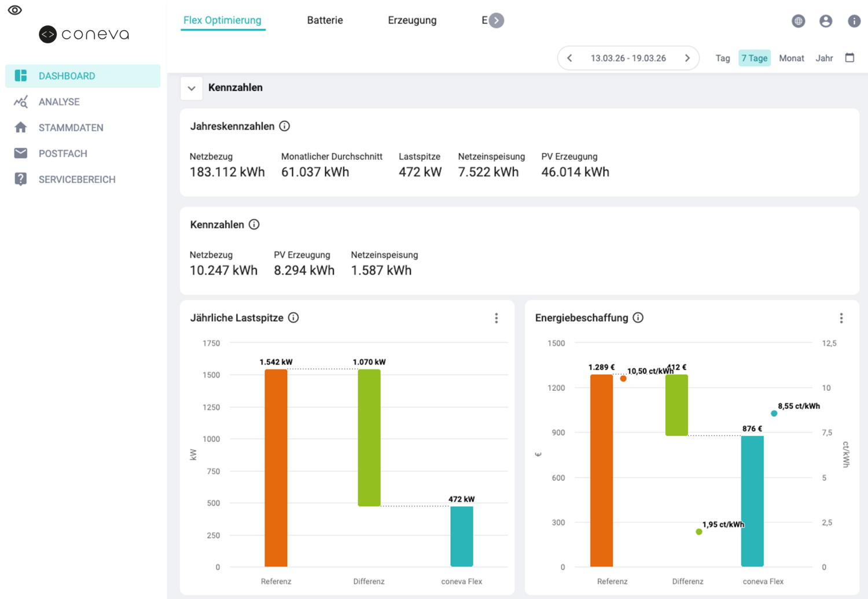Open the calendar date picker icon

[849, 57]
